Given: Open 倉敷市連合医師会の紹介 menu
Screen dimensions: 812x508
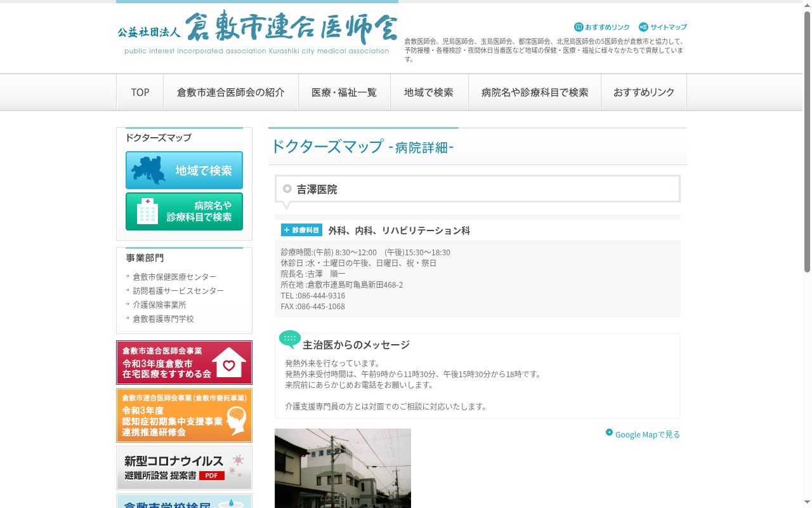Looking at the screenshot, I should [x=231, y=92].
